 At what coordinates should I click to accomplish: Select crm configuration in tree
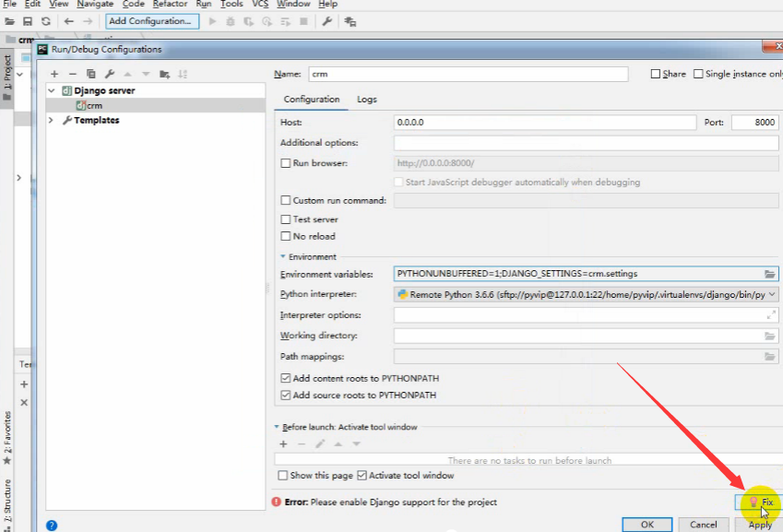pos(155,106)
